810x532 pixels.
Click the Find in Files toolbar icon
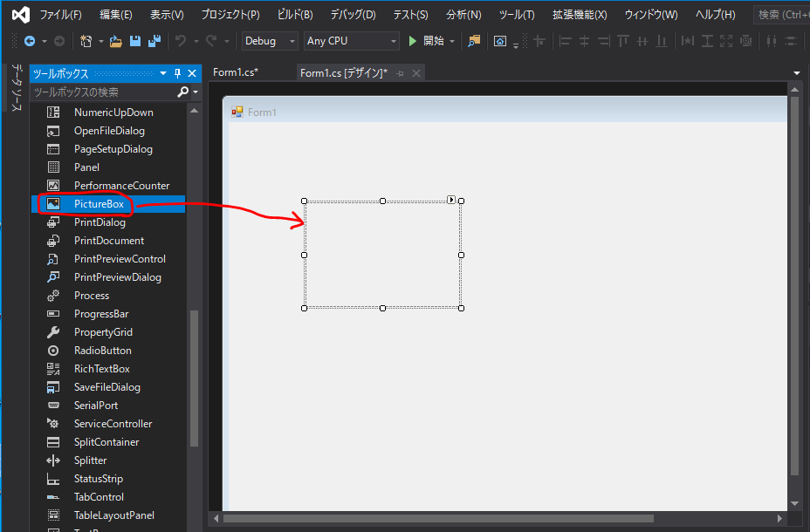(x=476, y=40)
